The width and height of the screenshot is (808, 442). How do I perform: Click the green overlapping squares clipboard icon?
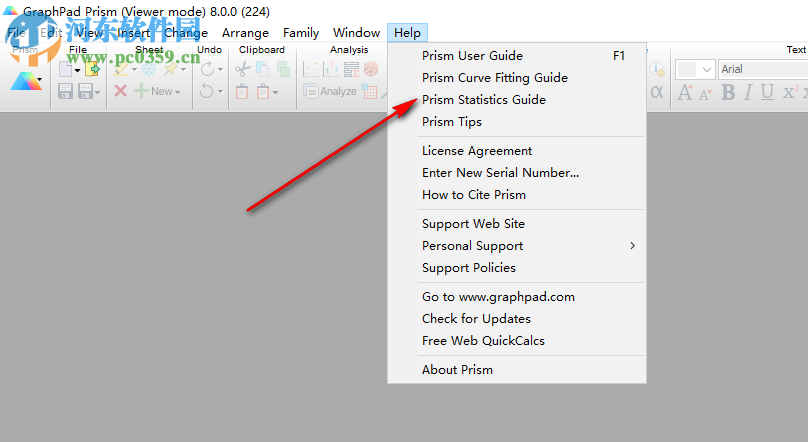point(283,69)
